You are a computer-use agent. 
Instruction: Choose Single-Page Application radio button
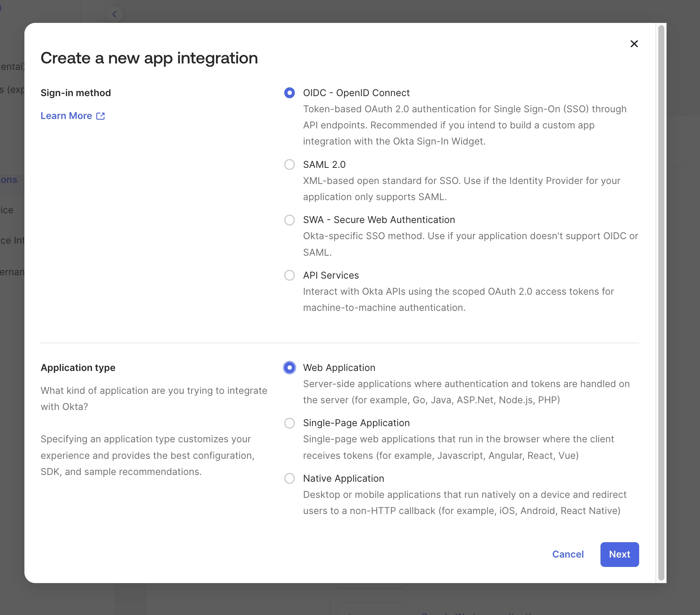(290, 423)
